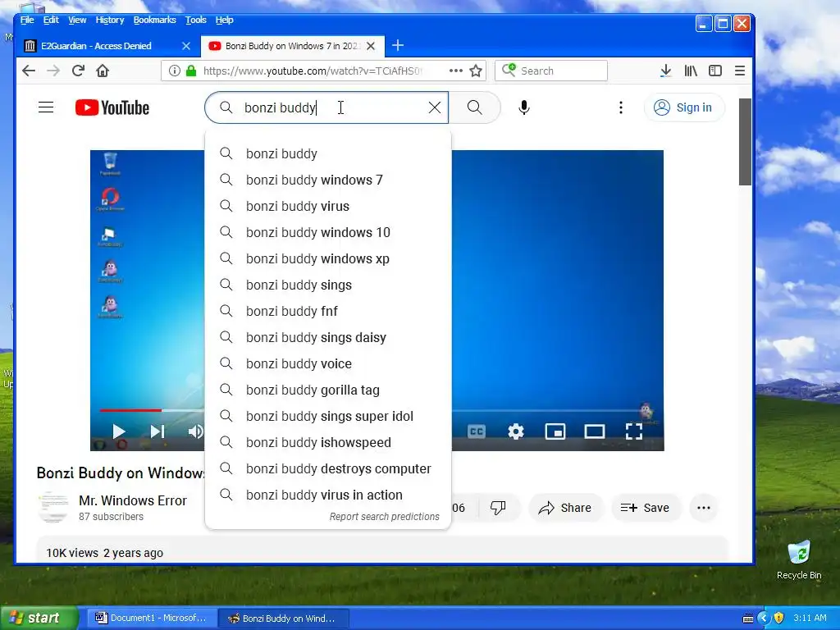Screen dimensions: 840x630
Task: Play the video
Action: pyautogui.click(x=118, y=431)
